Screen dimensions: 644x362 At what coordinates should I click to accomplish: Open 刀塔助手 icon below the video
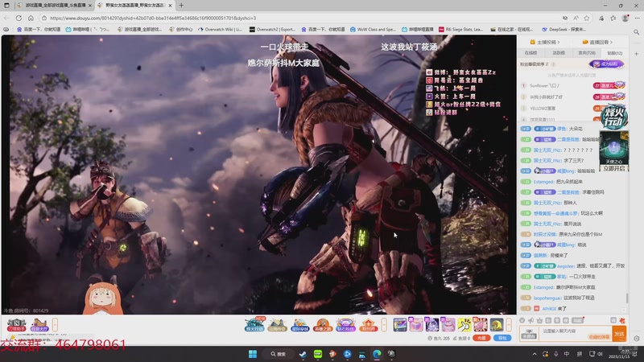(x=17, y=325)
